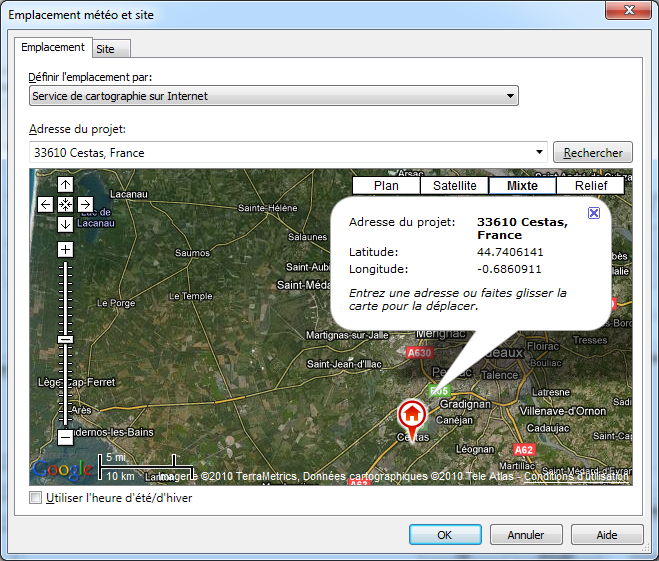The width and height of the screenshot is (659, 561).
Task: Select the Emplacement tab
Action: tap(52, 47)
